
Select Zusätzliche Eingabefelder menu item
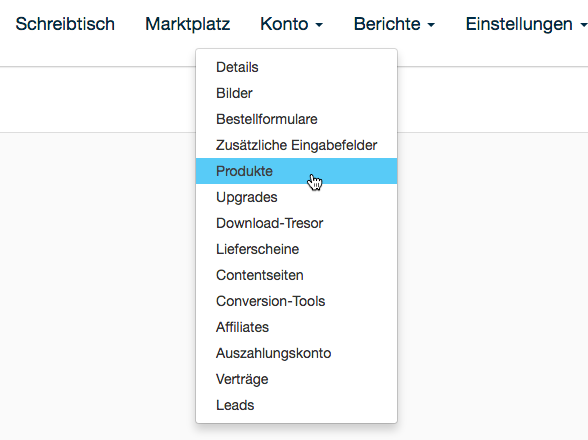pos(296,145)
